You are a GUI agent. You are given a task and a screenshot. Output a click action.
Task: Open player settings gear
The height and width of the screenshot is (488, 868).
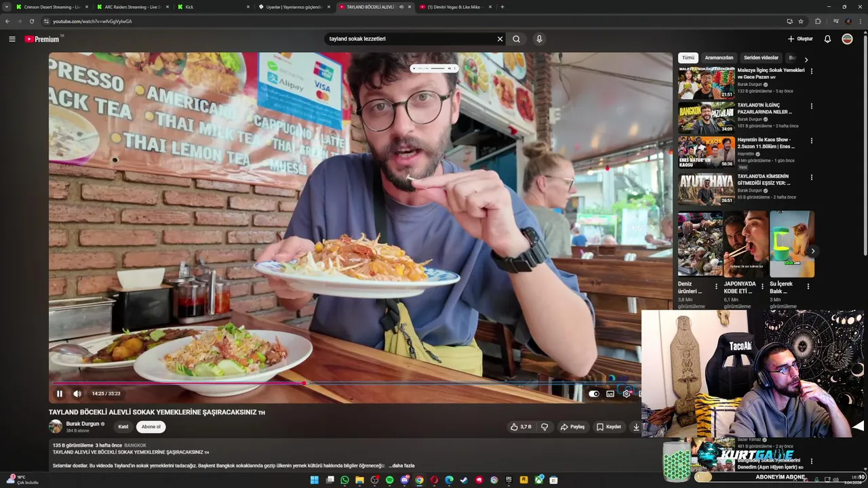coord(627,394)
